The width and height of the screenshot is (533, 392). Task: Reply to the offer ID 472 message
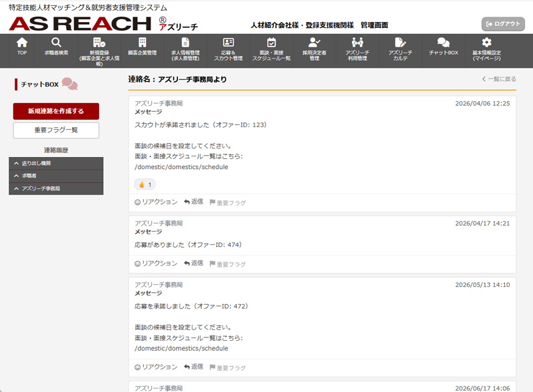tap(193, 367)
